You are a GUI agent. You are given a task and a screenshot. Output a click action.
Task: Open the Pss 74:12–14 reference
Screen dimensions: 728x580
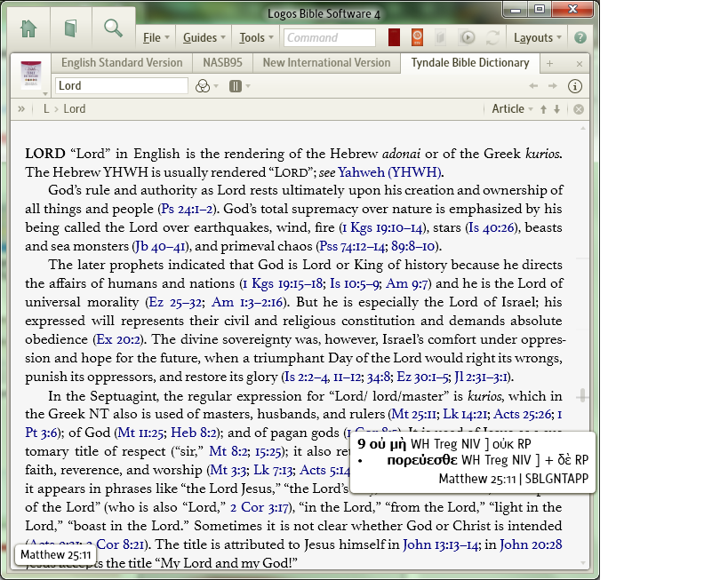(x=352, y=246)
